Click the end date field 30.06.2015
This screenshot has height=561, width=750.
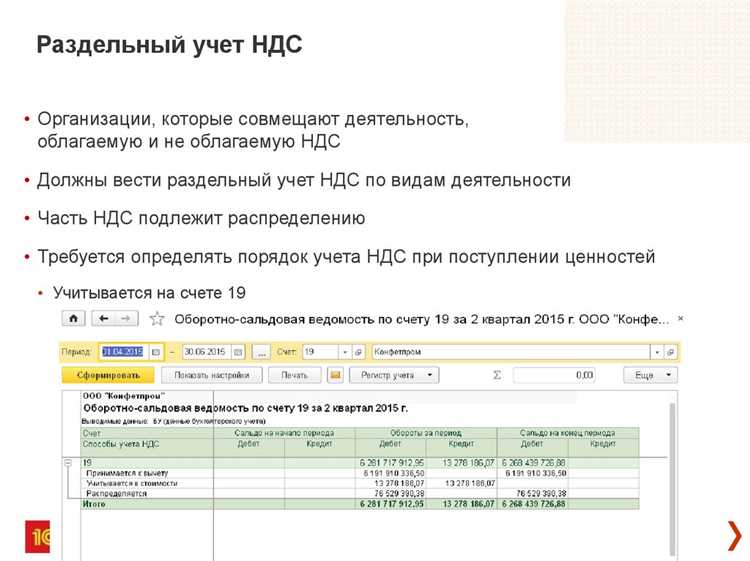tap(206, 352)
